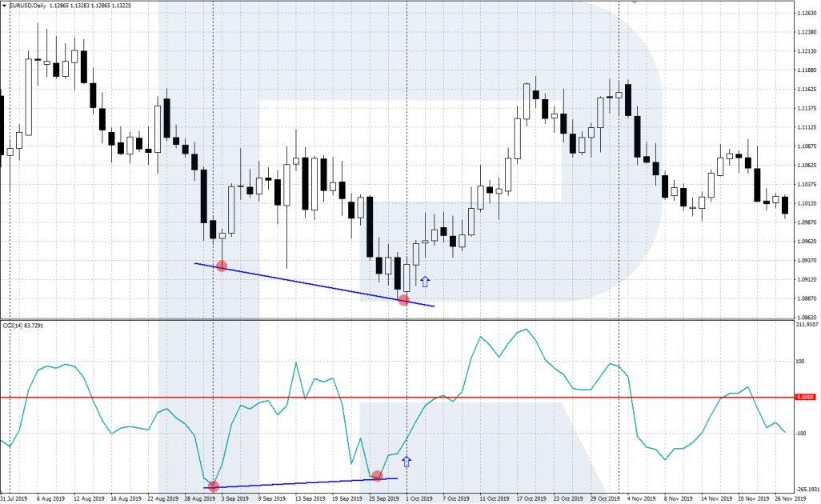Select the red circle at early September price low
821x504 pixels.
tap(222, 266)
